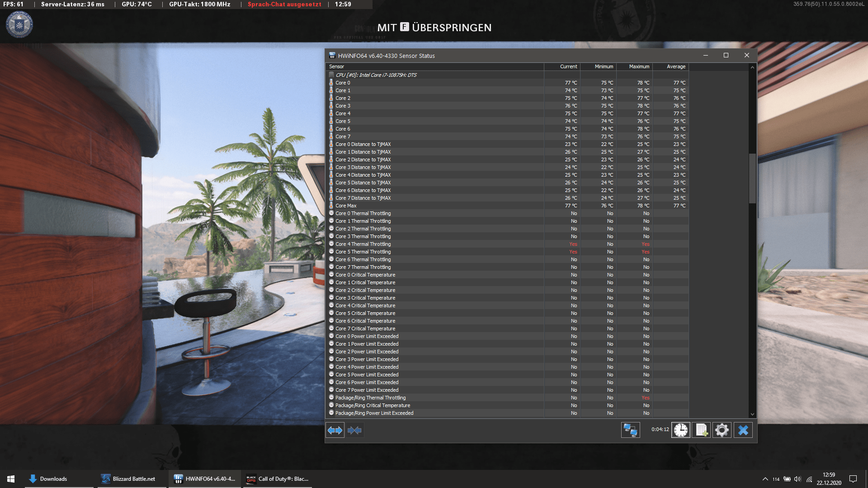Select Core 0 Power Limit Exceeded row
868x488 pixels.
click(x=507, y=336)
